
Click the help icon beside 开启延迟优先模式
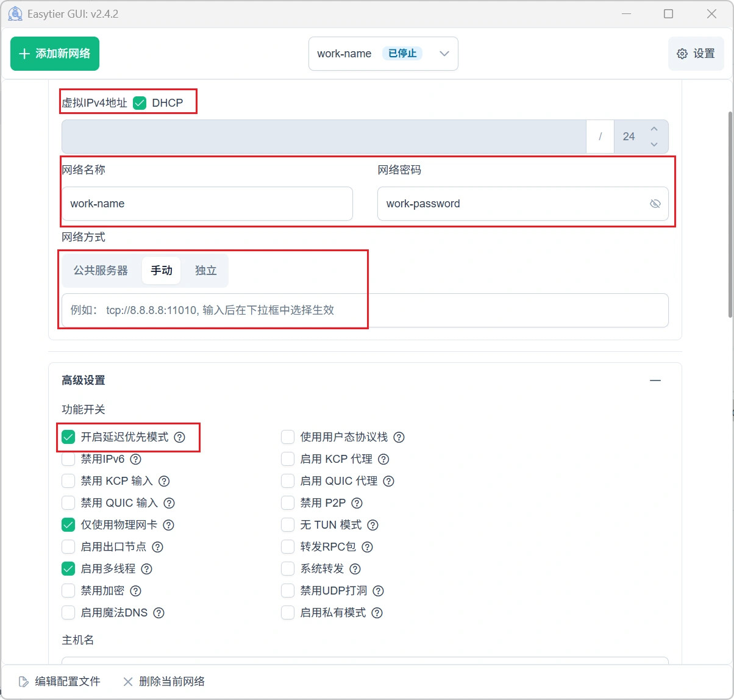179,437
